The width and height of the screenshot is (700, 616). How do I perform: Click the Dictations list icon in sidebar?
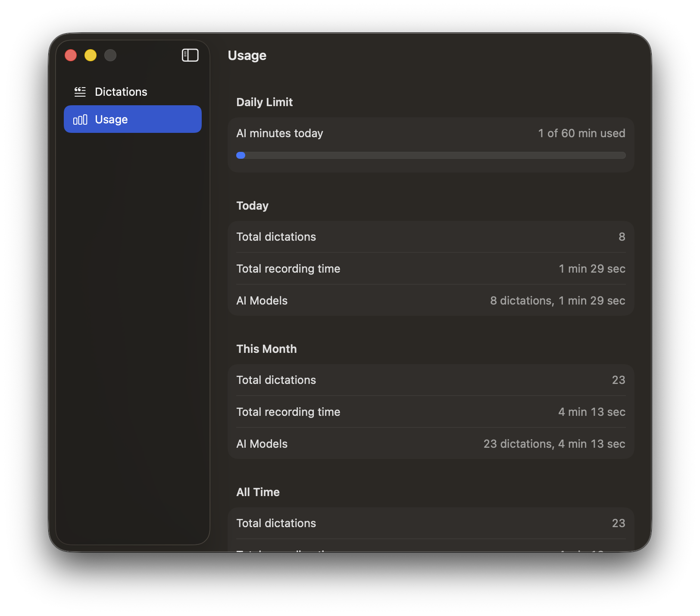80,92
